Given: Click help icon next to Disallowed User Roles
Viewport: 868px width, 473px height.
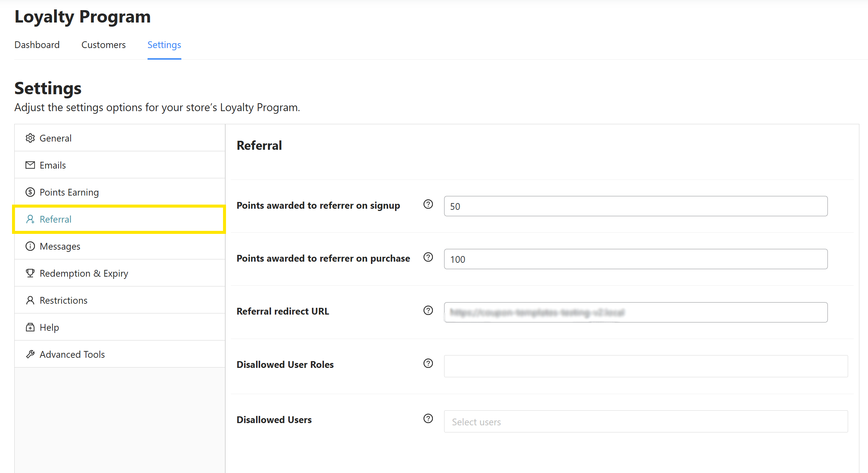Looking at the screenshot, I should pos(428,363).
